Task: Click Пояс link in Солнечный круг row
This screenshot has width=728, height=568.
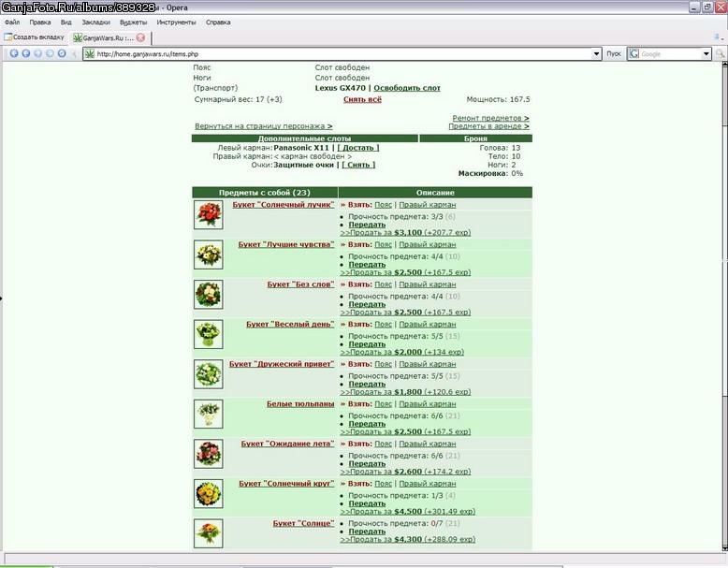Action: pyautogui.click(x=383, y=484)
